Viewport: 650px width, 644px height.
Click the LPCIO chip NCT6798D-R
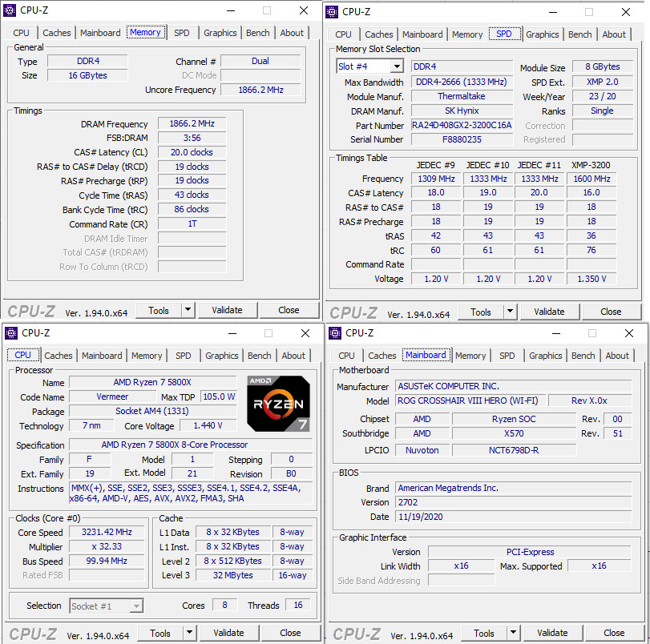pyautogui.click(x=514, y=450)
